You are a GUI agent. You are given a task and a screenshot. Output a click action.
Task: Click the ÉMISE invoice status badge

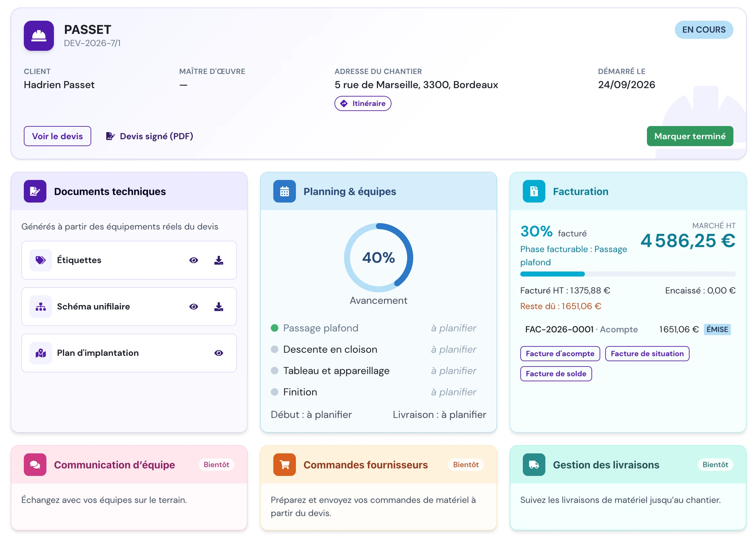tap(717, 329)
